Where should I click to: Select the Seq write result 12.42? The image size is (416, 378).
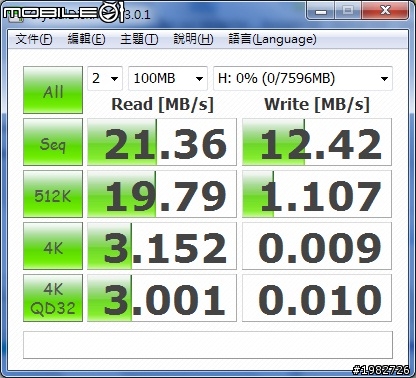tap(317, 142)
